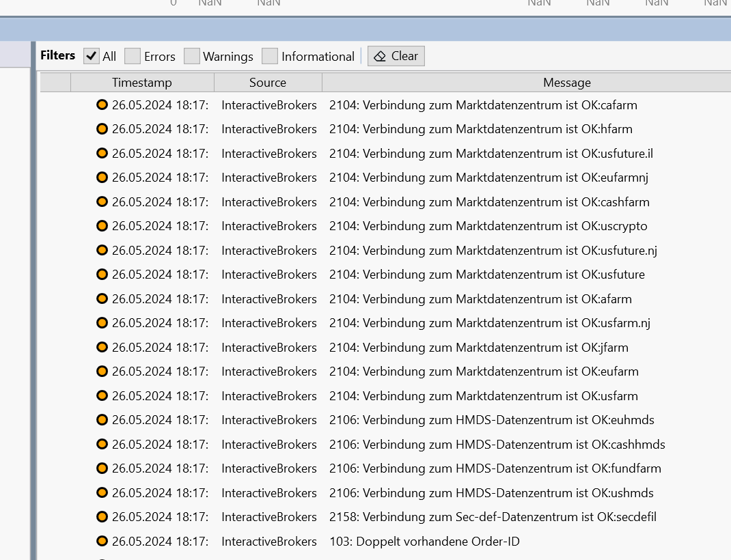Image resolution: width=731 pixels, height=560 pixels.
Task: Click the warning icon for Doppelt vorhandene Order-ID
Action: [102, 542]
